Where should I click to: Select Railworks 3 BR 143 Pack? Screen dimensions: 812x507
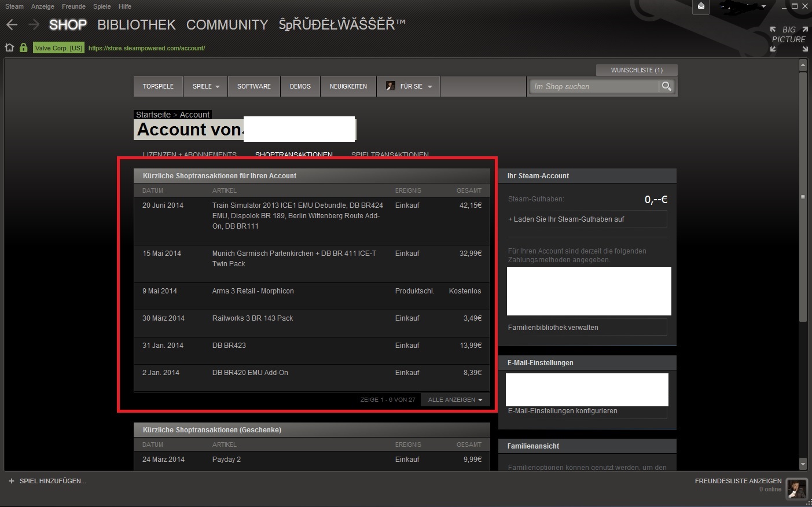tap(252, 318)
